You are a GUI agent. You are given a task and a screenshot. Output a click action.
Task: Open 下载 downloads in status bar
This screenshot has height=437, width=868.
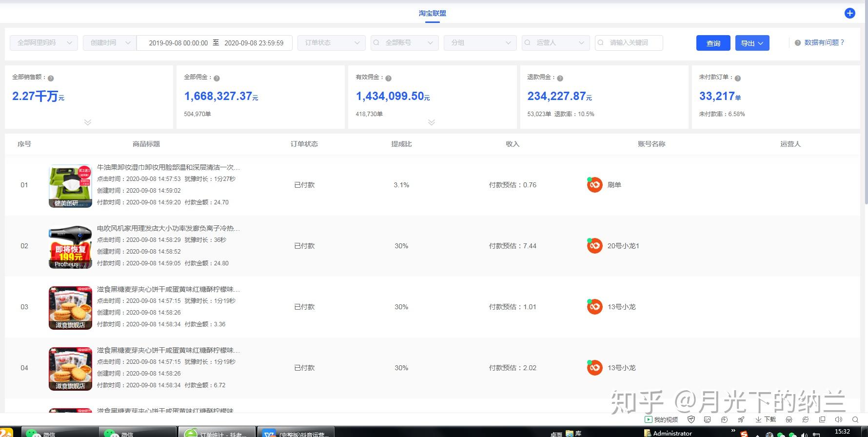tap(766, 419)
